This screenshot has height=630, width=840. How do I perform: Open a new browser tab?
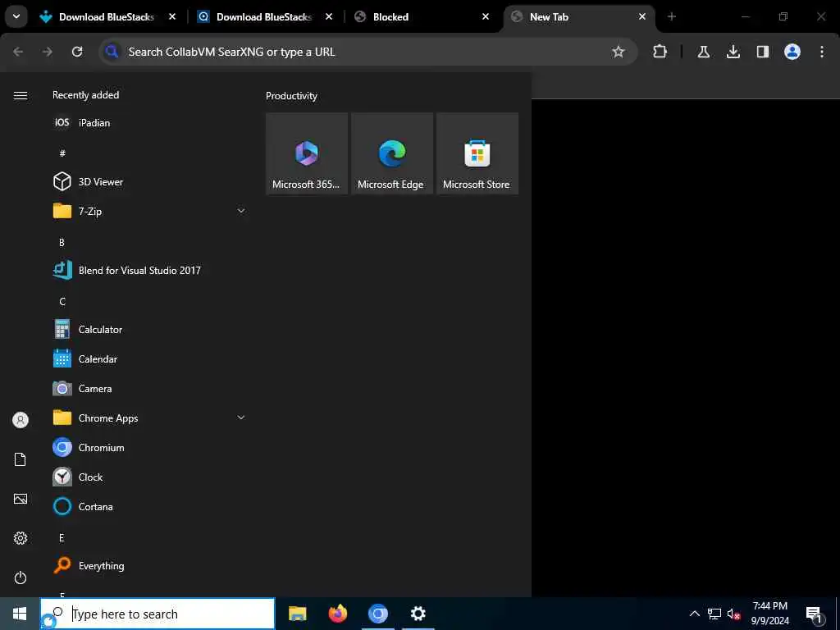672,17
